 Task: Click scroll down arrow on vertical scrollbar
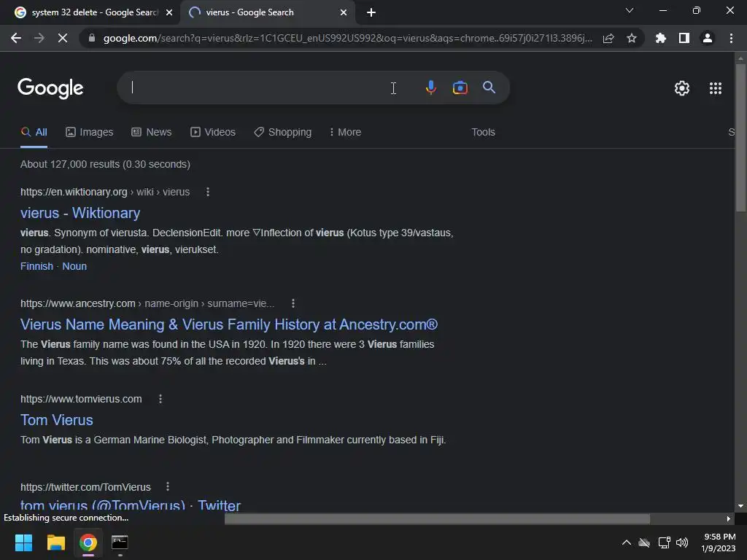pyautogui.click(x=740, y=506)
